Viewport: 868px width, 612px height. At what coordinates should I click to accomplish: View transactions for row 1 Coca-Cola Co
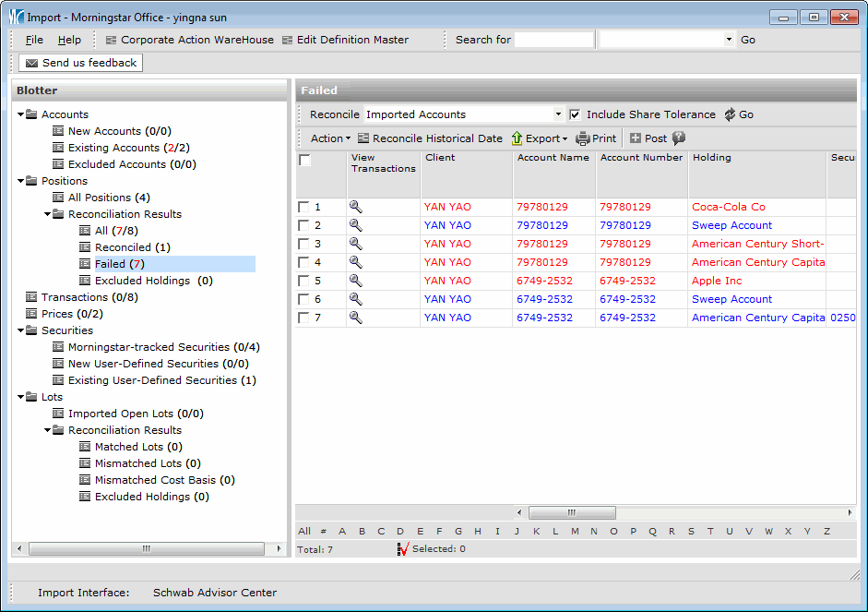[355, 207]
